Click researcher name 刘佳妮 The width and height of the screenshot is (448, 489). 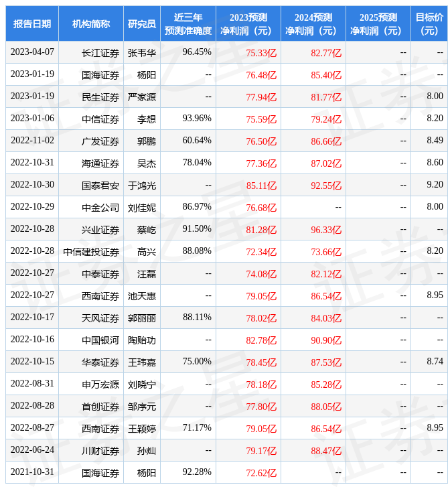pos(142,208)
